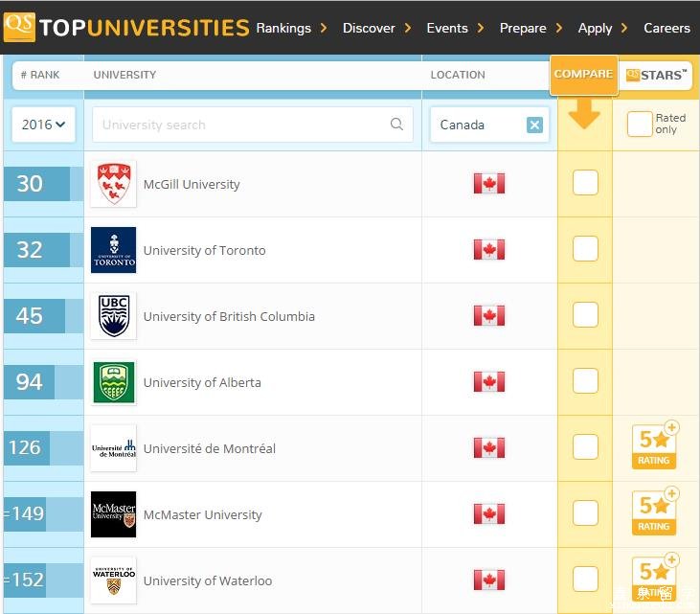Expand the Events menu chevron
The height and width of the screenshot is (614, 700).
pyautogui.click(x=481, y=28)
